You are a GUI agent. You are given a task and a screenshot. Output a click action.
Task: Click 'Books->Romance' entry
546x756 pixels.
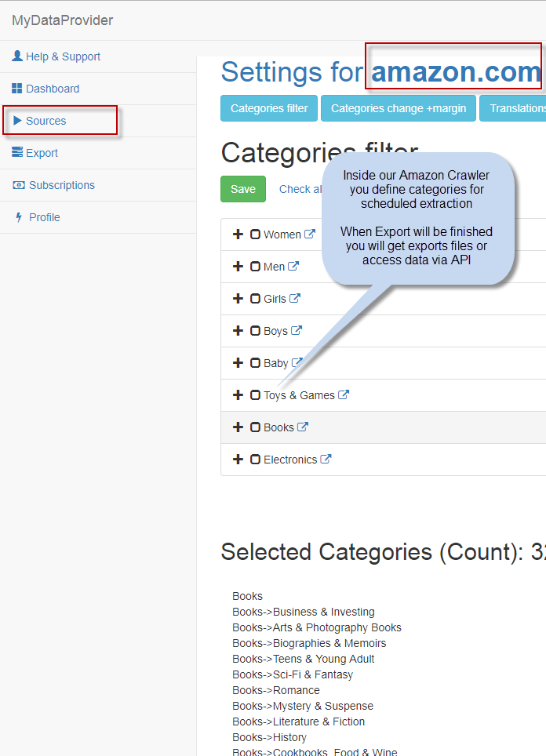pos(276,690)
